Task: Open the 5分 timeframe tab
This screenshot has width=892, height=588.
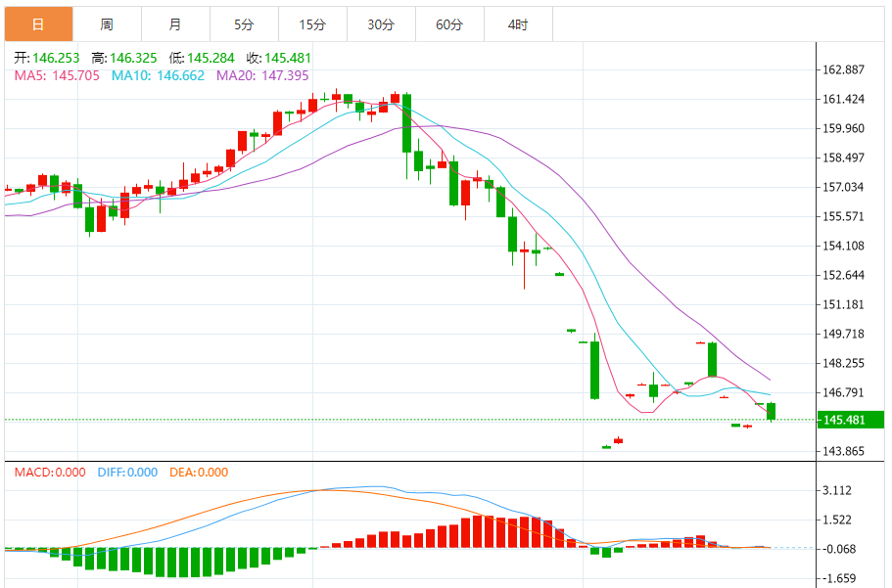Action: (x=244, y=24)
